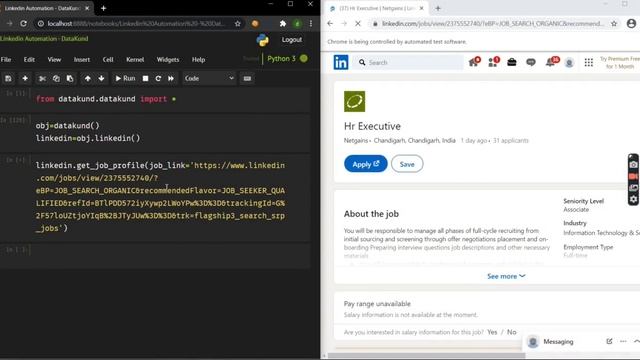640x360 pixels.
Task: Bookmark the localhost notebook page
Action: click(x=238, y=24)
